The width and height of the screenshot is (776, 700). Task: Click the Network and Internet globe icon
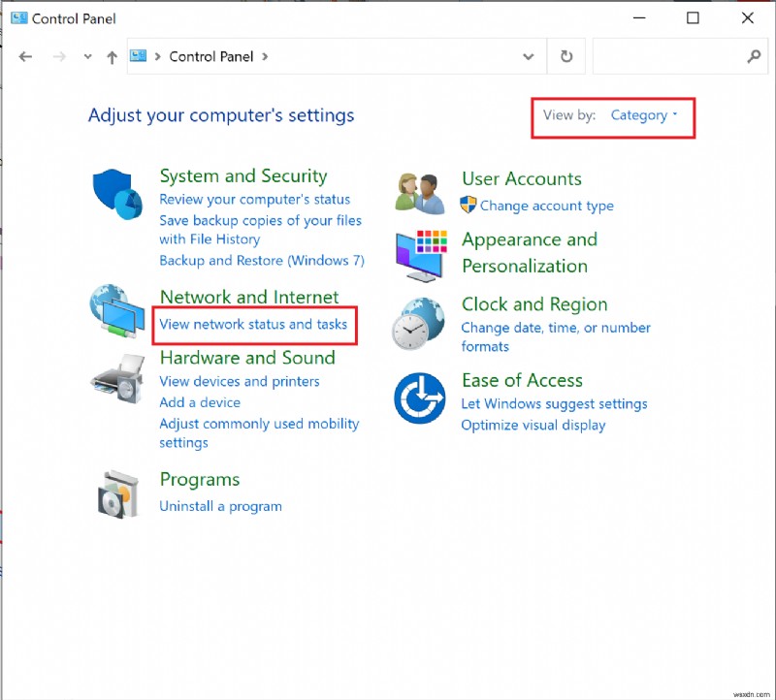[x=117, y=310]
